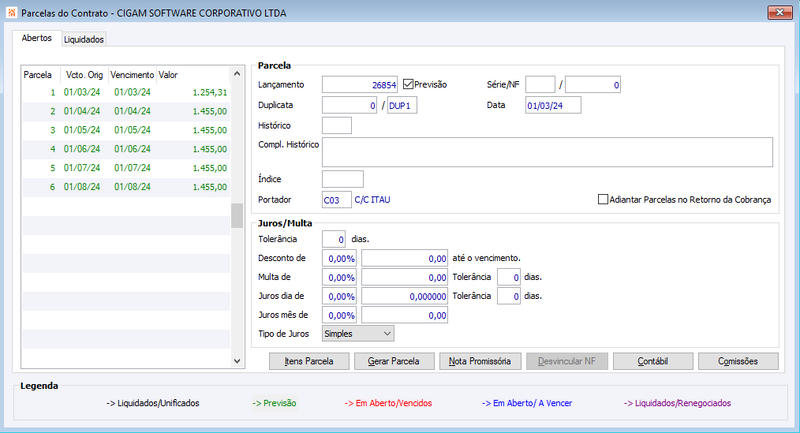Close the Parcelas do Contrato window
The width and height of the screenshot is (800, 433).
click(780, 13)
